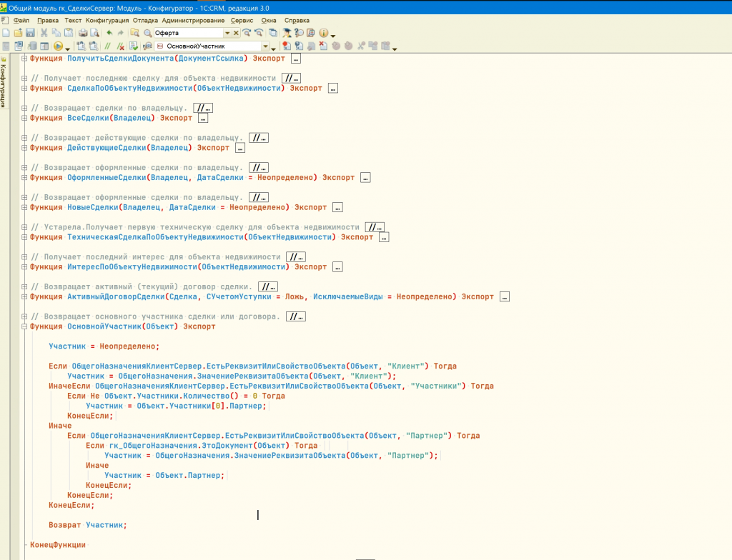Click into the Оферта search input field
This screenshot has width=732, height=560.
point(189,33)
